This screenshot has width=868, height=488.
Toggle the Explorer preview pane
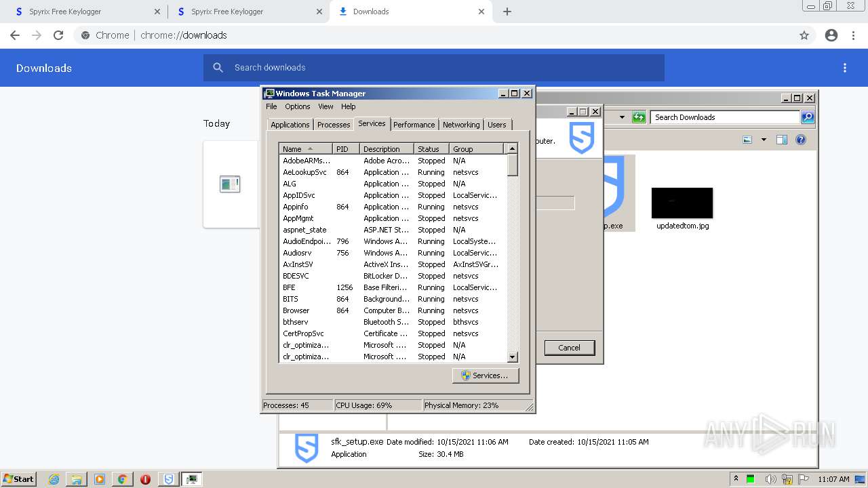(x=782, y=140)
